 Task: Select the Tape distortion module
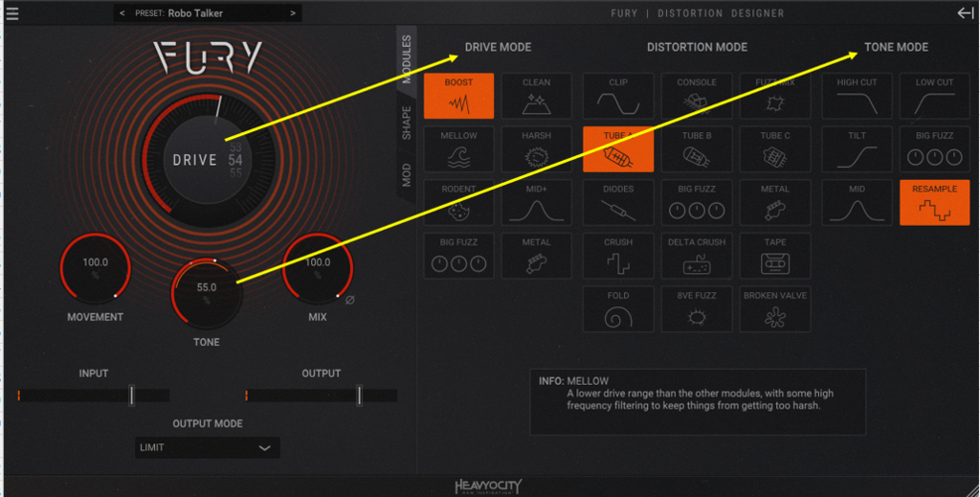tap(775, 256)
